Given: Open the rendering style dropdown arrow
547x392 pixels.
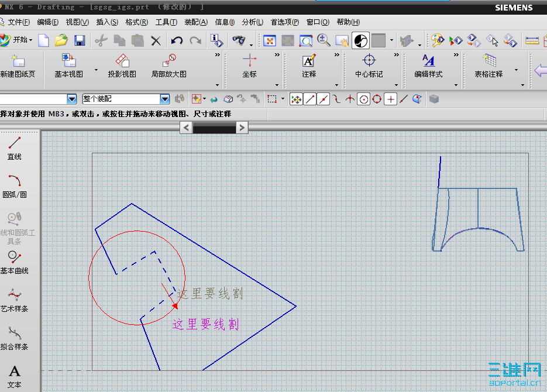Looking at the screenshot, I should [391, 40].
